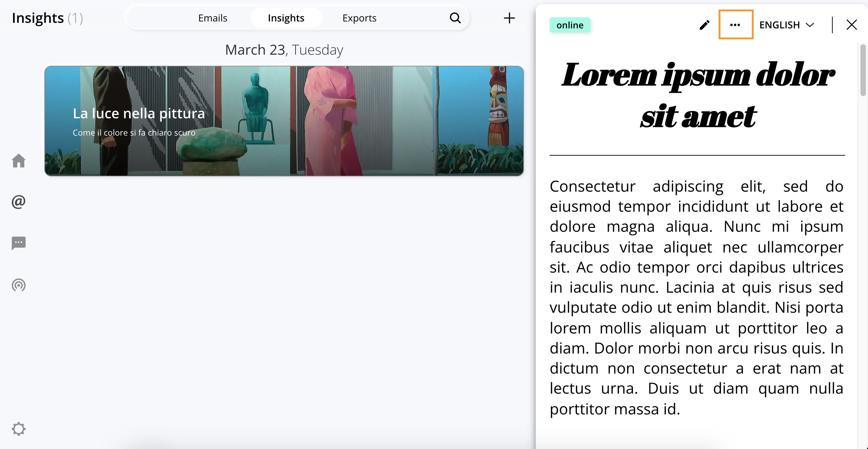Add a new insight with plus icon
The height and width of the screenshot is (449, 868).
509,18
